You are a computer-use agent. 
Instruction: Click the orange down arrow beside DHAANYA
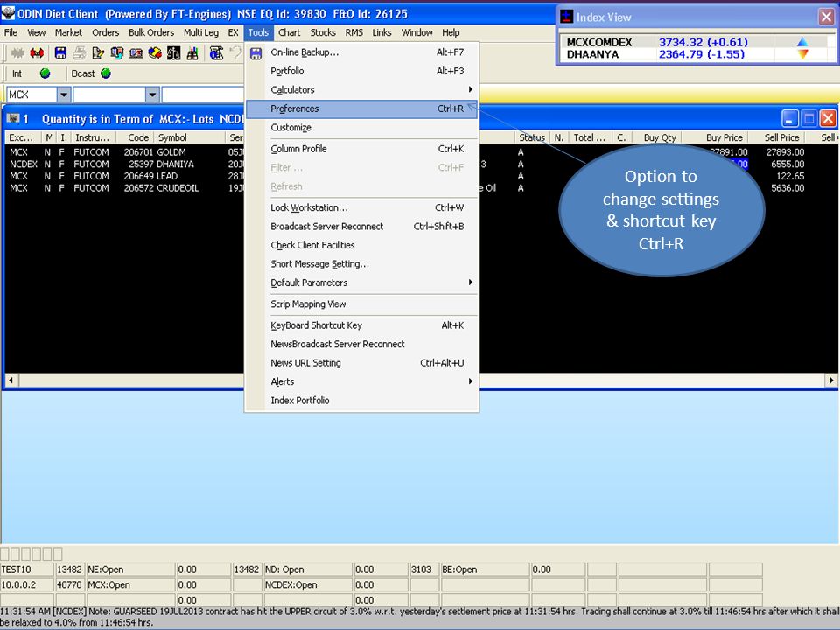point(802,54)
